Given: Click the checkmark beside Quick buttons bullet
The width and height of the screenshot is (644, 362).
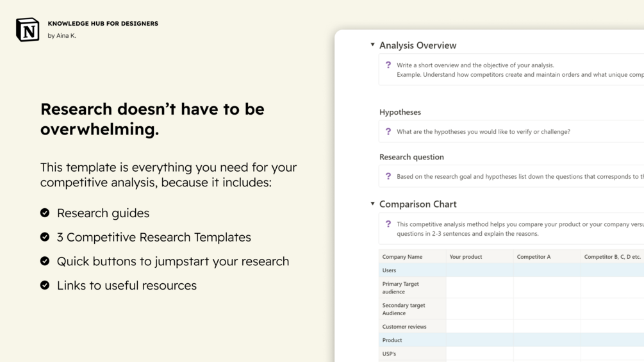Looking at the screenshot, I should click(45, 261).
